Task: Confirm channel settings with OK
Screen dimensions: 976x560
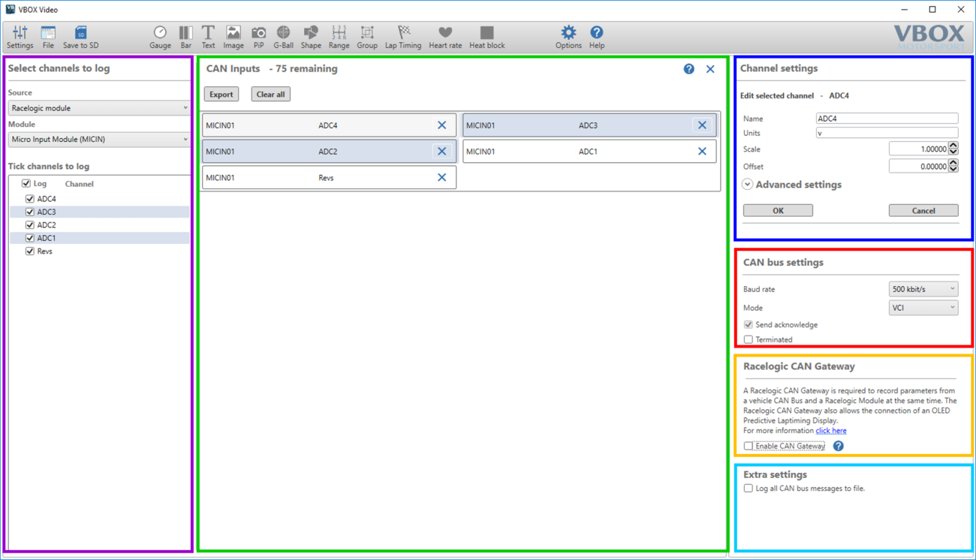Action: (x=778, y=211)
